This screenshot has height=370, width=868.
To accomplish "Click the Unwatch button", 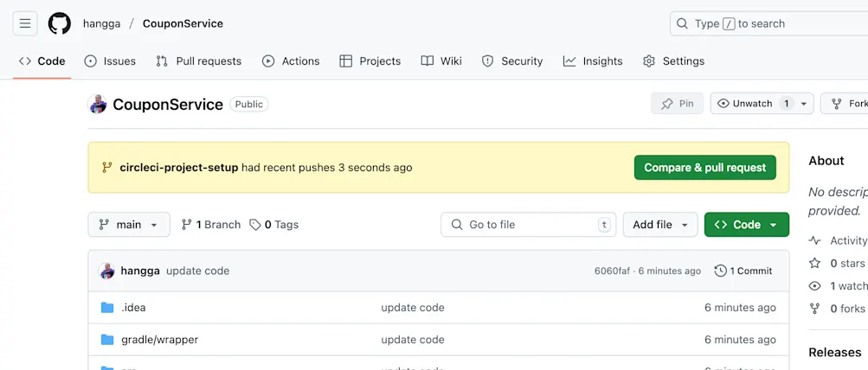I will [x=752, y=104].
